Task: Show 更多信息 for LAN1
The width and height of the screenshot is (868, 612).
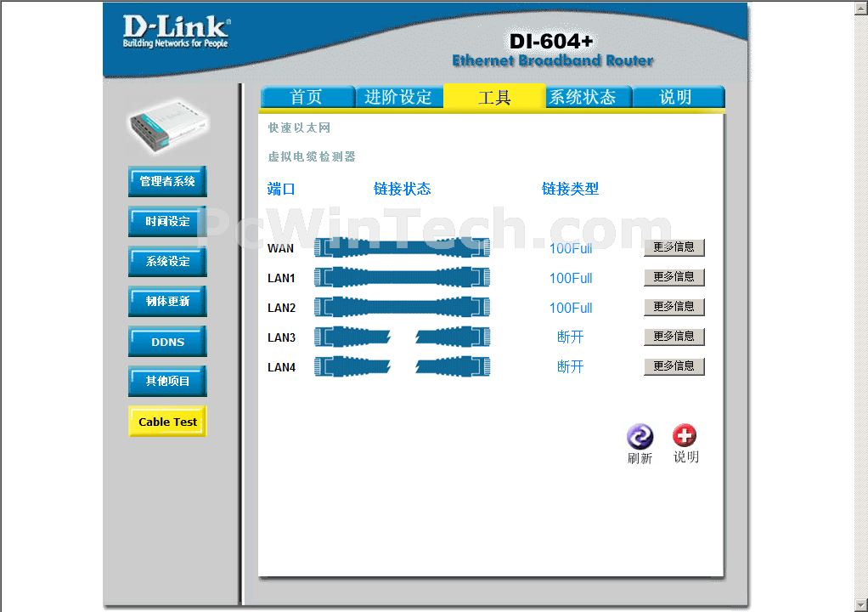Action: click(674, 277)
